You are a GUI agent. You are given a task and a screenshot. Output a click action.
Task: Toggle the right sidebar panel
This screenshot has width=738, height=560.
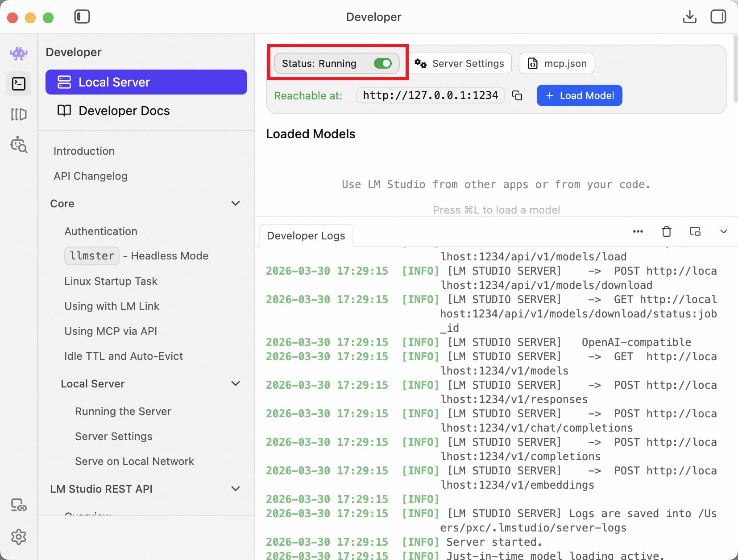pos(718,17)
